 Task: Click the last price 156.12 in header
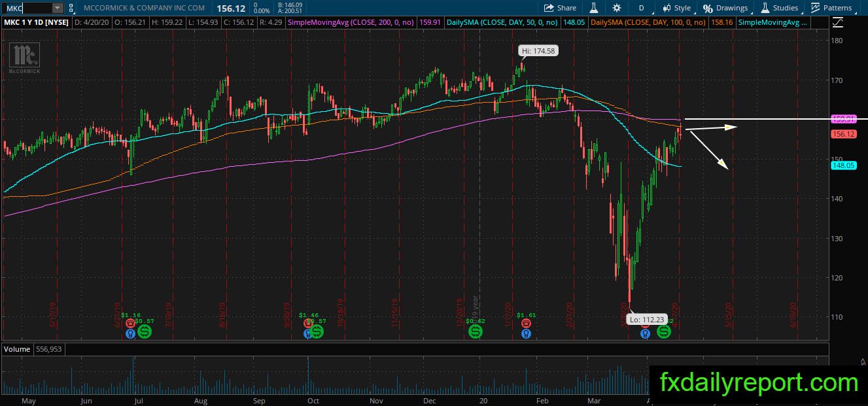click(231, 8)
